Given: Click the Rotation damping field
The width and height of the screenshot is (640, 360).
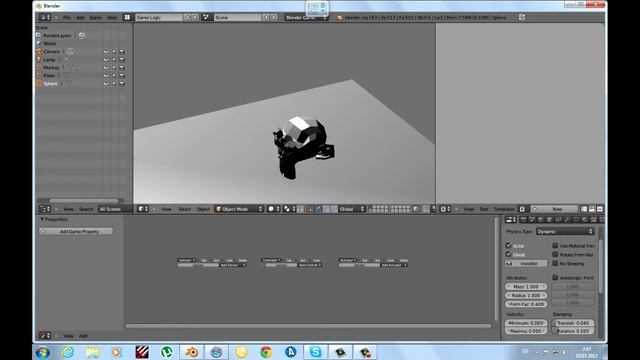Looking at the screenshot, I should [573, 331].
